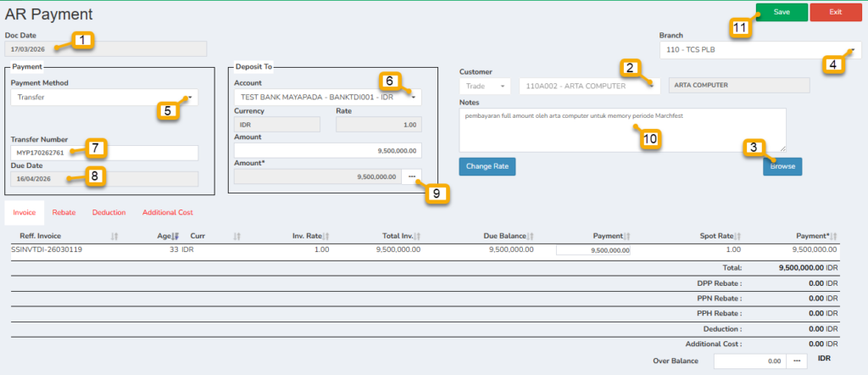868x375 pixels.
Task: Save the AR Payment document
Action: [x=782, y=12]
